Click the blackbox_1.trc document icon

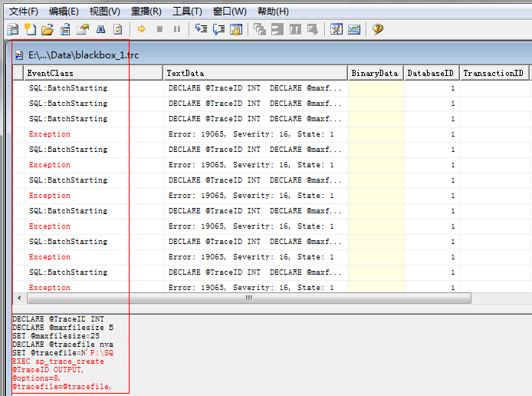[19, 55]
